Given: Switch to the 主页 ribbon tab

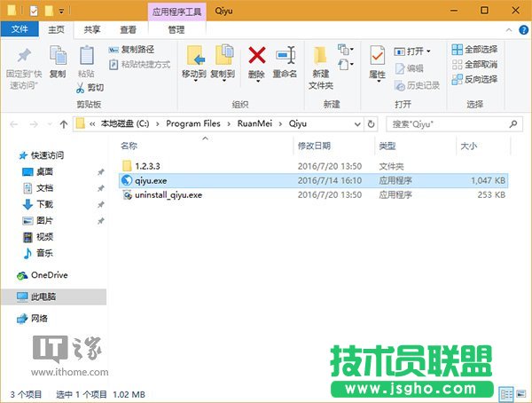Looking at the screenshot, I should [x=57, y=30].
